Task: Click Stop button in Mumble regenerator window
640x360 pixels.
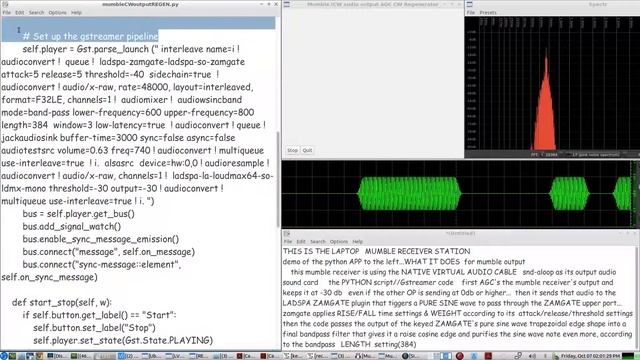Action: pyautogui.click(x=292, y=150)
